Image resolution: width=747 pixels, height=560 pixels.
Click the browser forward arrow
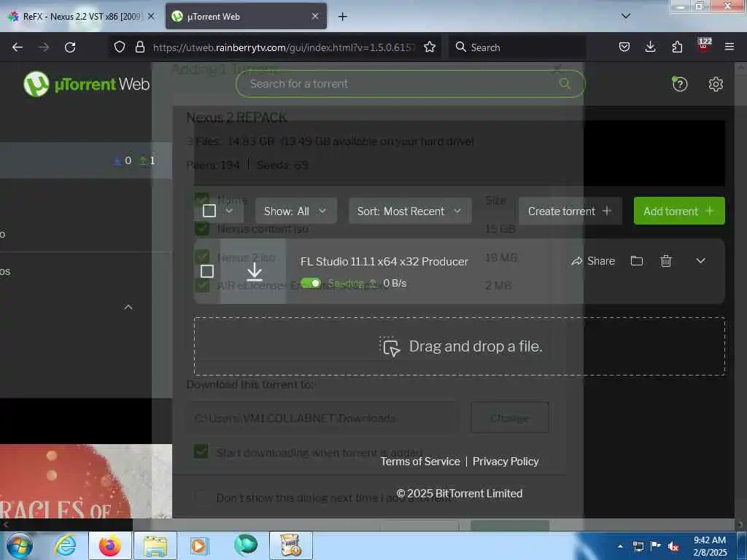tap(44, 47)
